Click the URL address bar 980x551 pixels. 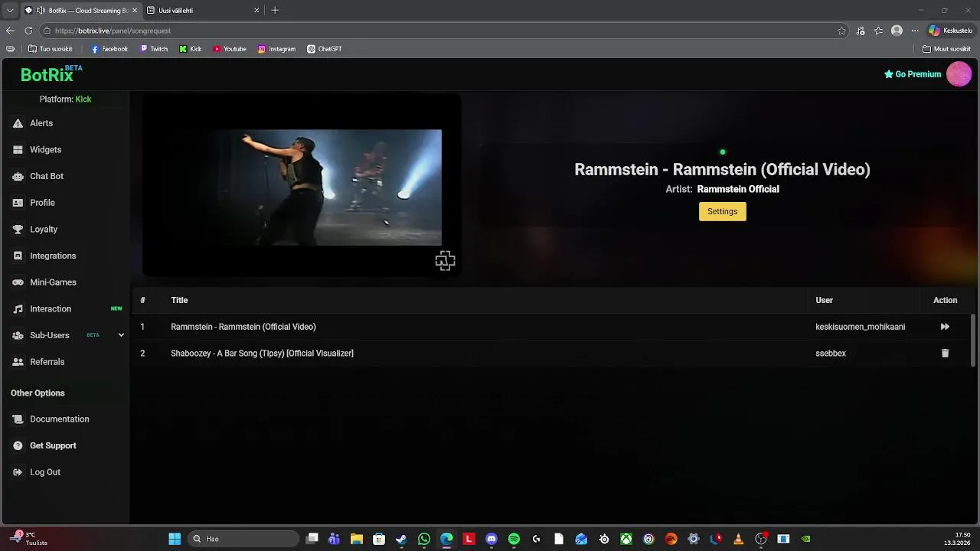tap(444, 31)
